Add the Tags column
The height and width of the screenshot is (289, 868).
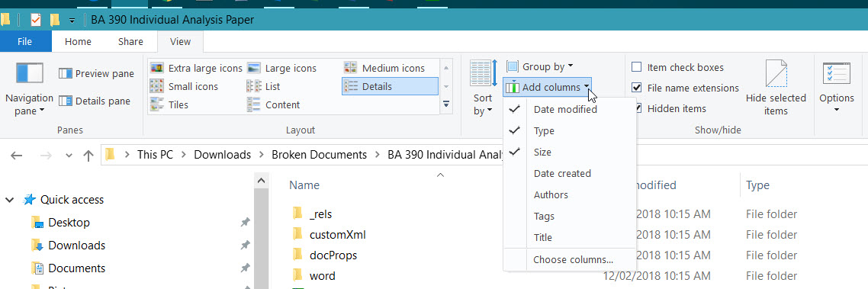point(570,216)
